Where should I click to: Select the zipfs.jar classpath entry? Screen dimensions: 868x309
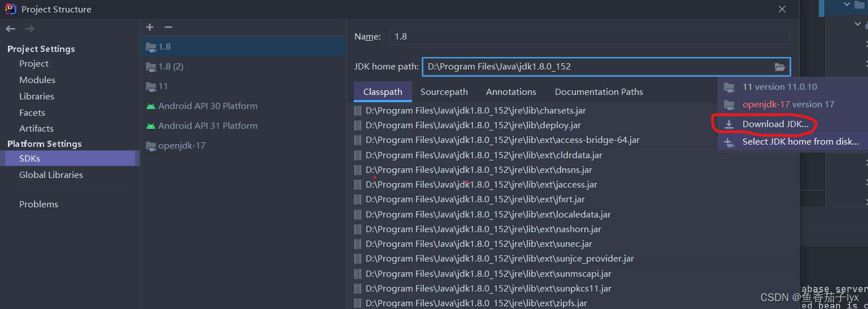coord(476,303)
